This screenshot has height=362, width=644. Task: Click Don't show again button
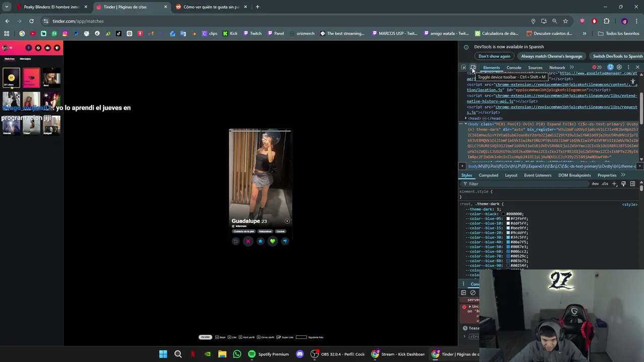(494, 56)
